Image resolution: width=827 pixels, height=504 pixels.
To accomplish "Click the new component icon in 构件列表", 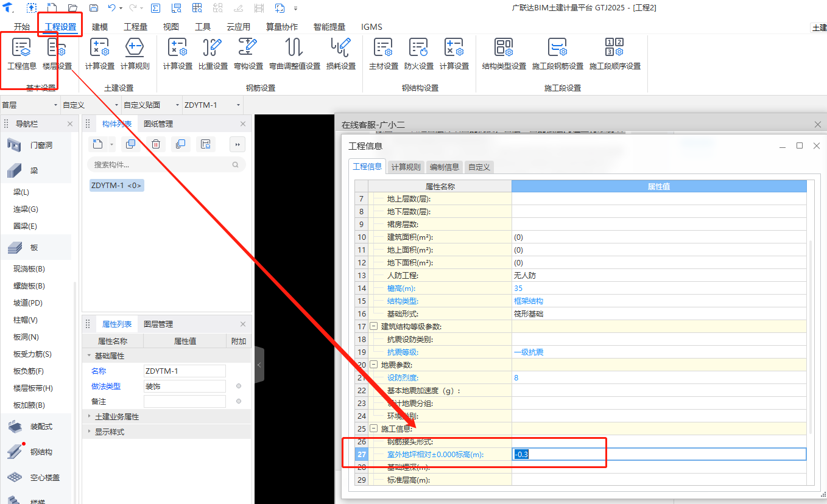I will click(97, 144).
